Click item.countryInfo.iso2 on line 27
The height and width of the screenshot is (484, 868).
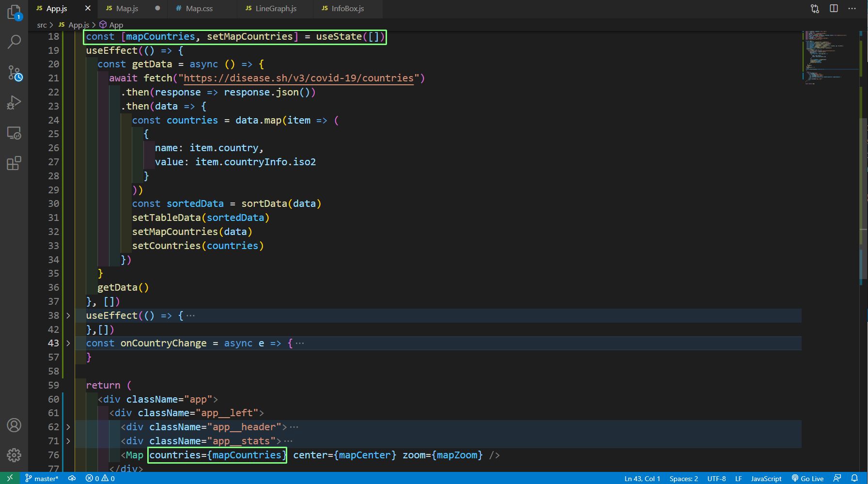[255, 162]
